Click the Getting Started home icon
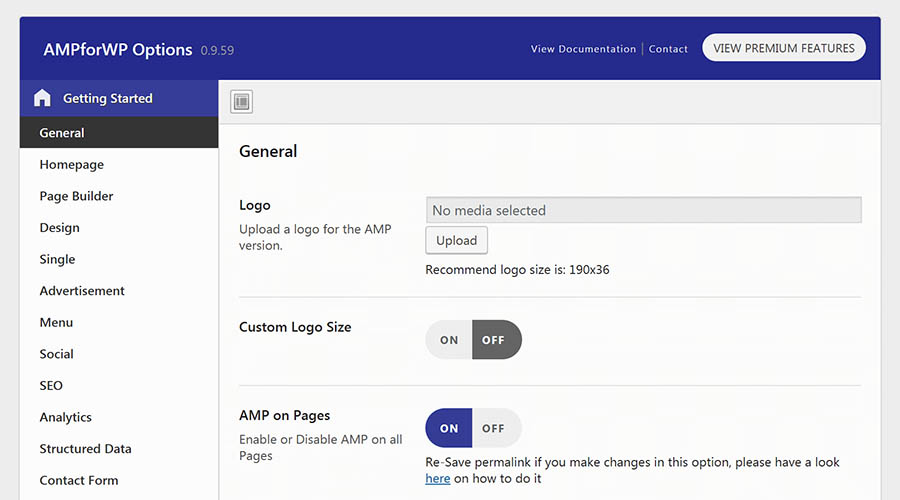This screenshot has width=900, height=500. (x=42, y=98)
